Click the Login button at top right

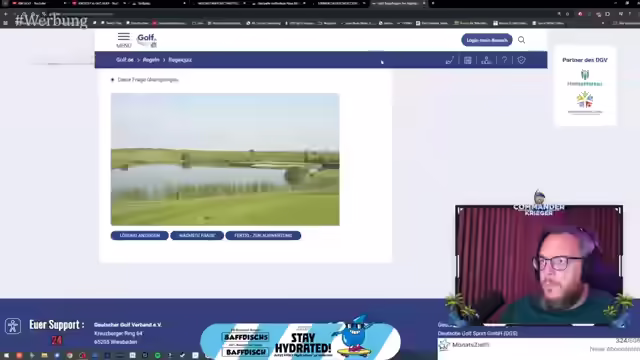click(487, 40)
